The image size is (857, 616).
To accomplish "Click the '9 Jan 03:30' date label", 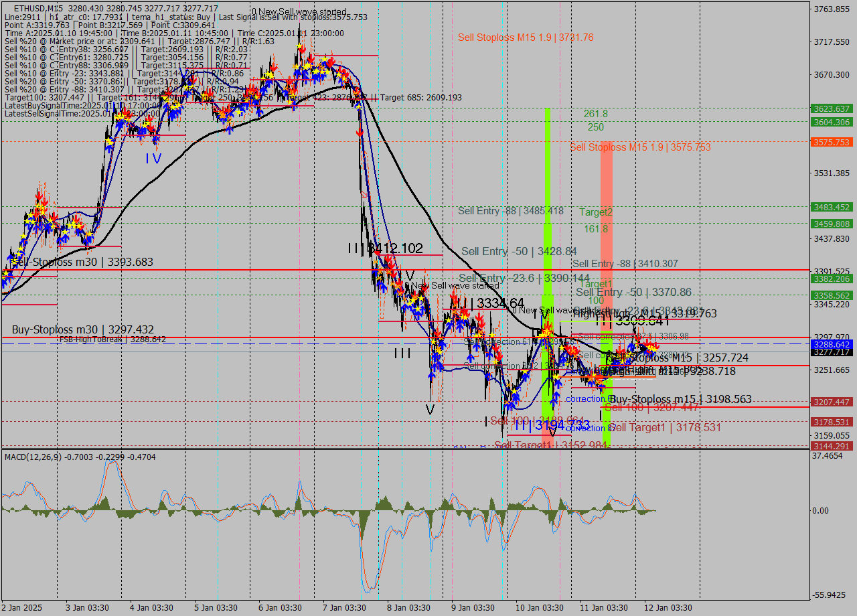I will click(473, 608).
